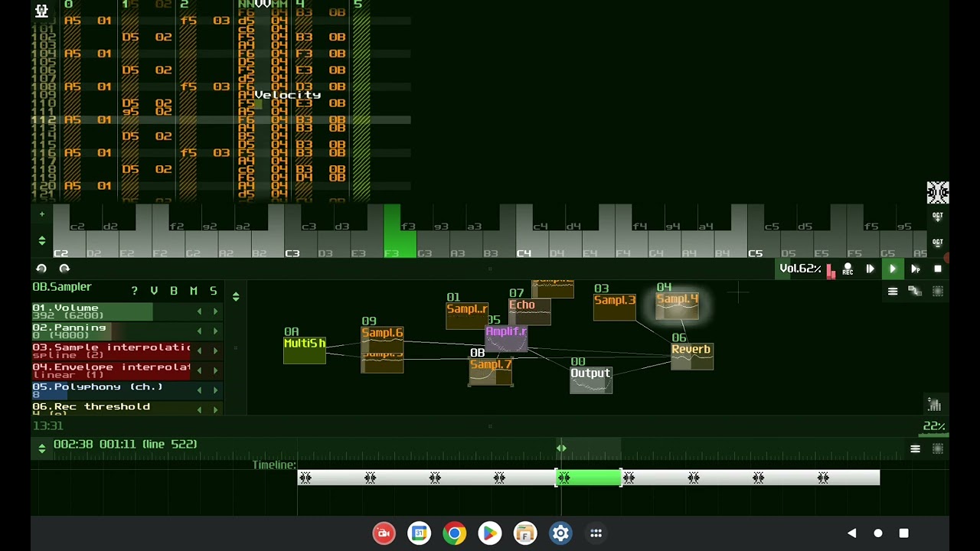The height and width of the screenshot is (551, 980).
Task: Toggle Bypass (B) on 0B.Sampler
Action: pos(174,292)
